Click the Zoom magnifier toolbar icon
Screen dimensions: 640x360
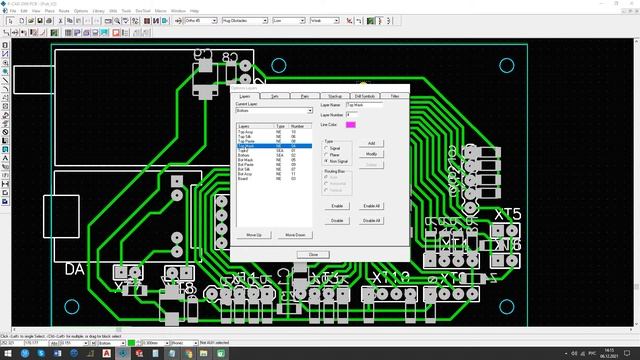(x=117, y=20)
